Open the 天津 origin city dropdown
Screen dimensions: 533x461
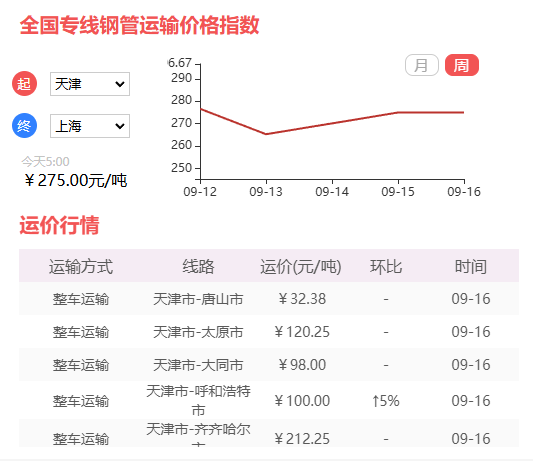pyautogui.click(x=90, y=84)
